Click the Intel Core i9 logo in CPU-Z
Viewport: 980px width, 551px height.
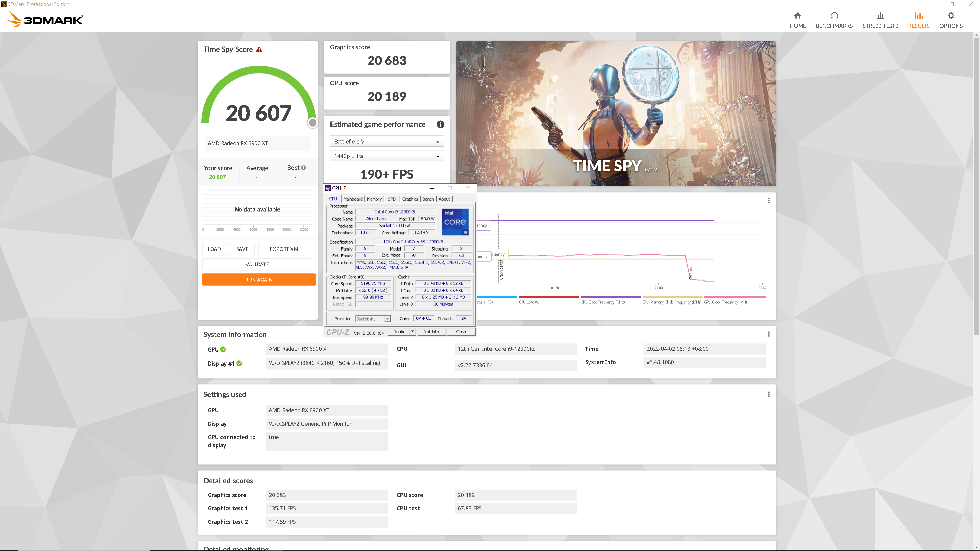[455, 222]
